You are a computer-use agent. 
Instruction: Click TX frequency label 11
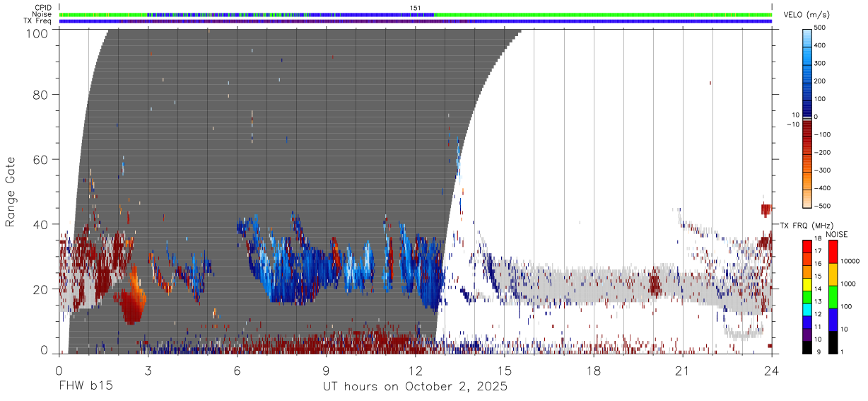coord(818,327)
